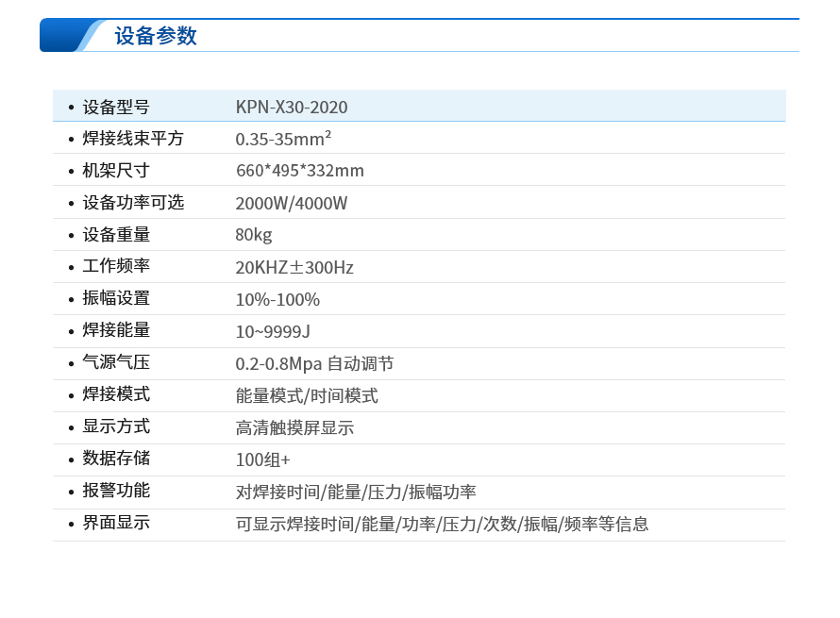Select the 界面显示 row label
Image resolution: width=840 pixels, height=618 pixels.
pyautogui.click(x=116, y=523)
